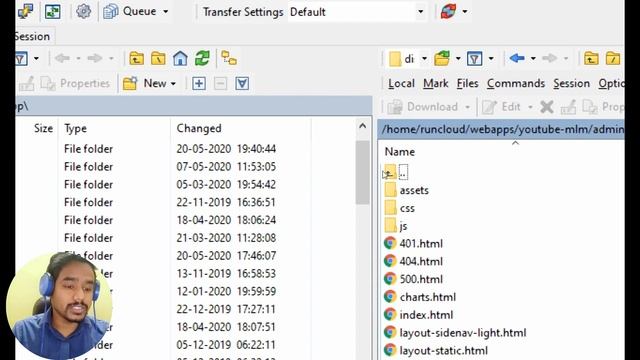Screen dimensions: 640x360
Task: Expand the Back history dropdown arrow
Action: click(533, 59)
